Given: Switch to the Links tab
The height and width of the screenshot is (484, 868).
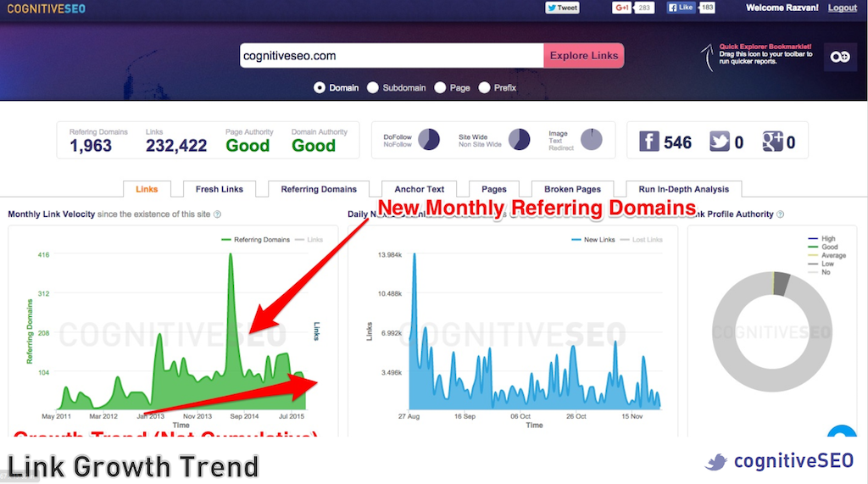Looking at the screenshot, I should (x=147, y=189).
